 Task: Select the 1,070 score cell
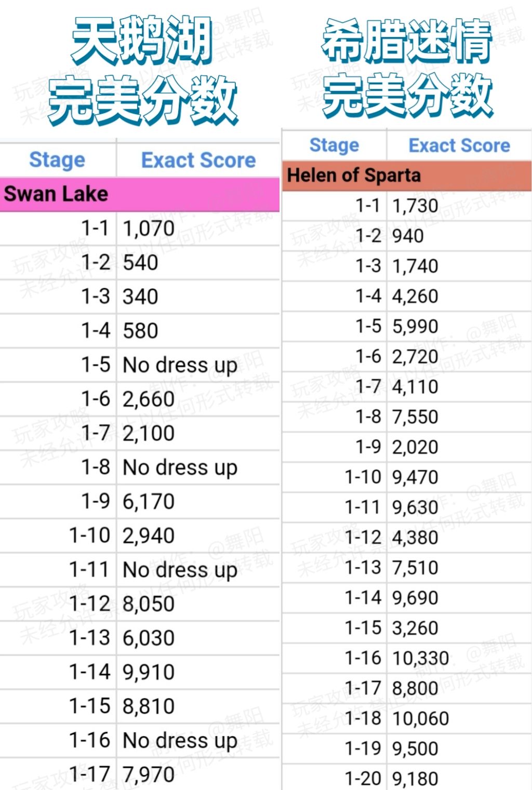[149, 229]
